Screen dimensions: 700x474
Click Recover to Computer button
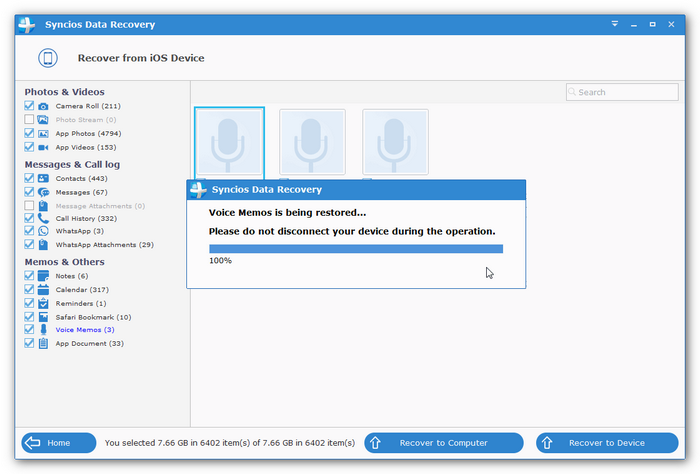pos(444,443)
